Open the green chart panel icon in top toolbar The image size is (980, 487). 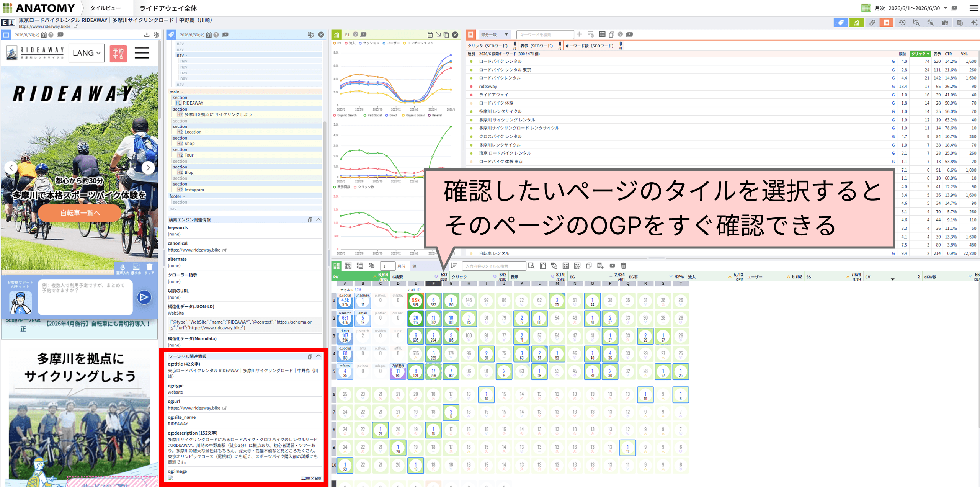(856, 23)
